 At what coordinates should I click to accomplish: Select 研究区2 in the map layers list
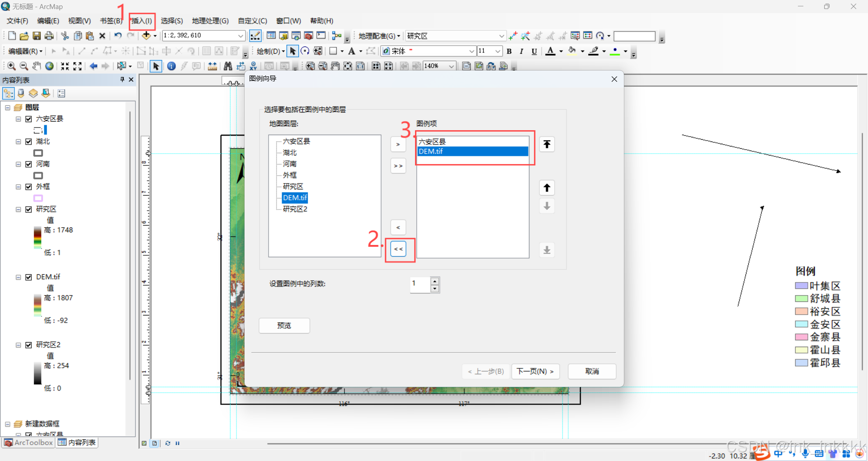(295, 209)
